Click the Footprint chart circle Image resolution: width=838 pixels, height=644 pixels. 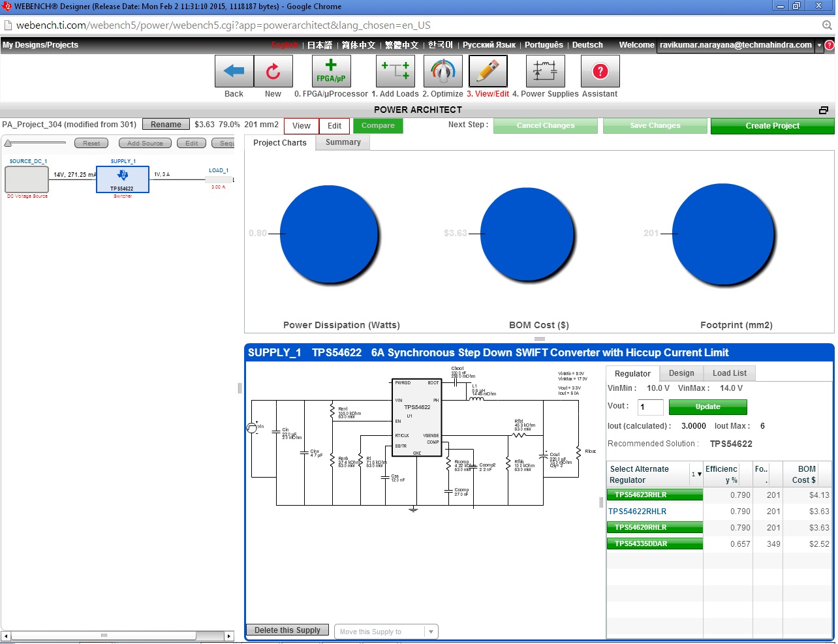click(723, 234)
